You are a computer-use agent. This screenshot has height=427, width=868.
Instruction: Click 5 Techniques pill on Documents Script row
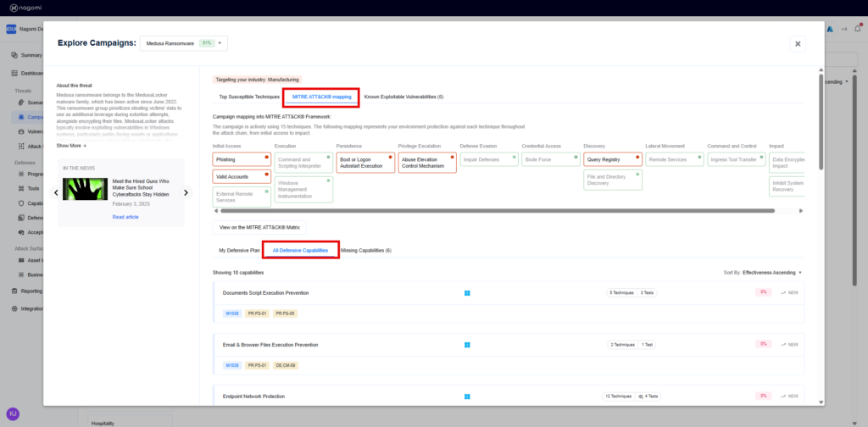[621, 292]
